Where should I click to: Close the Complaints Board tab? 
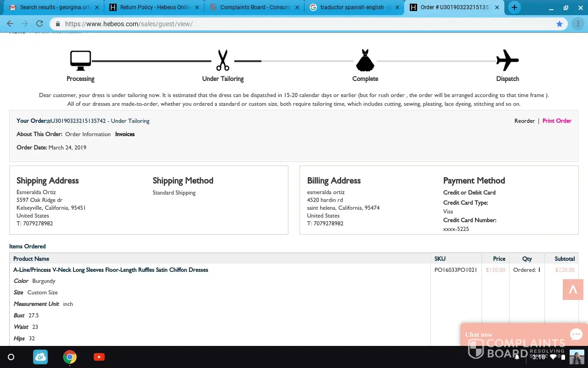(x=297, y=7)
